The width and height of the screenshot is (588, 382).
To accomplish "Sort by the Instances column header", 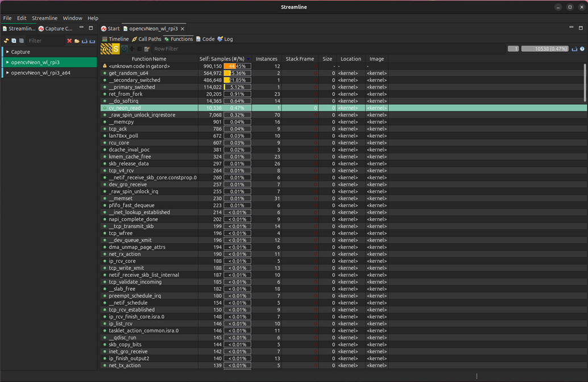I will tap(266, 59).
